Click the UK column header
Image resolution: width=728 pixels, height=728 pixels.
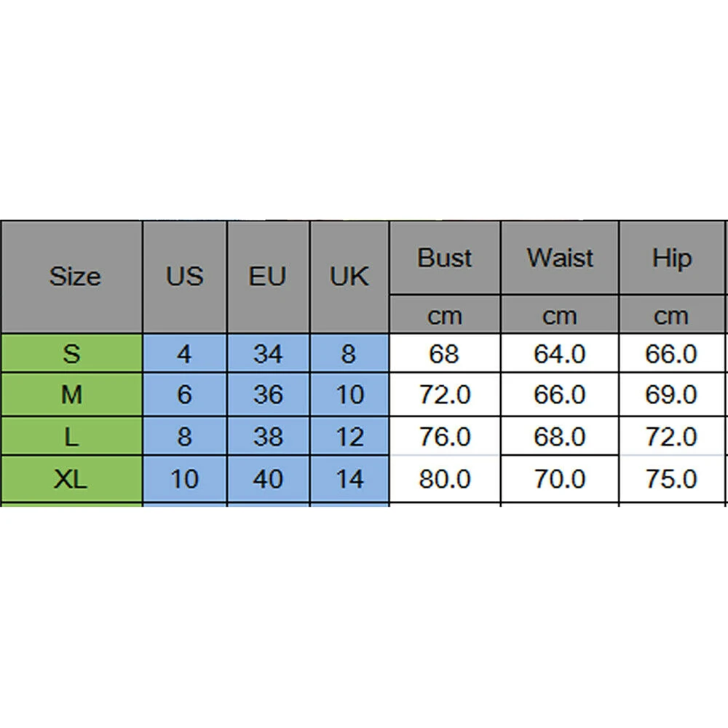tap(349, 277)
